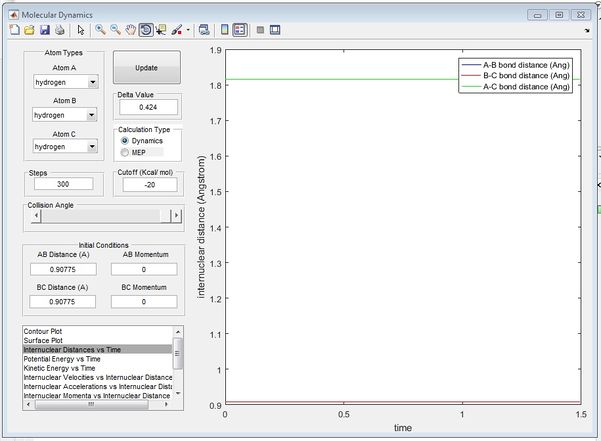Click the Collision Angle slider left arrow

tap(36, 216)
